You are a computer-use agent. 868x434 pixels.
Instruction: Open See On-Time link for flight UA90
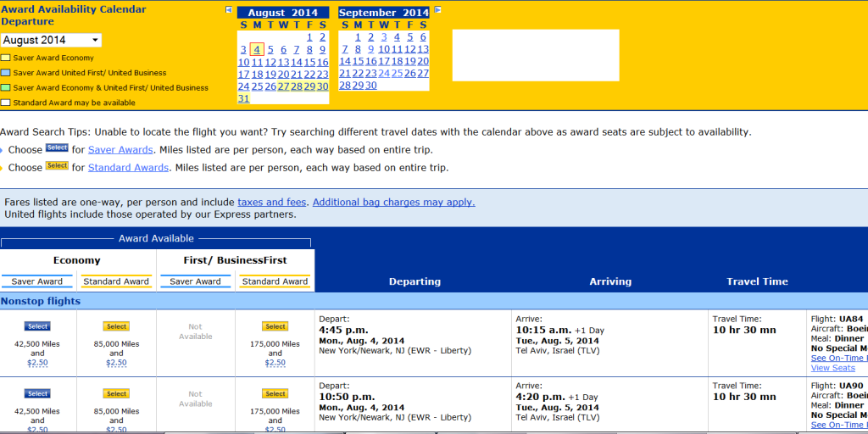coord(839,426)
